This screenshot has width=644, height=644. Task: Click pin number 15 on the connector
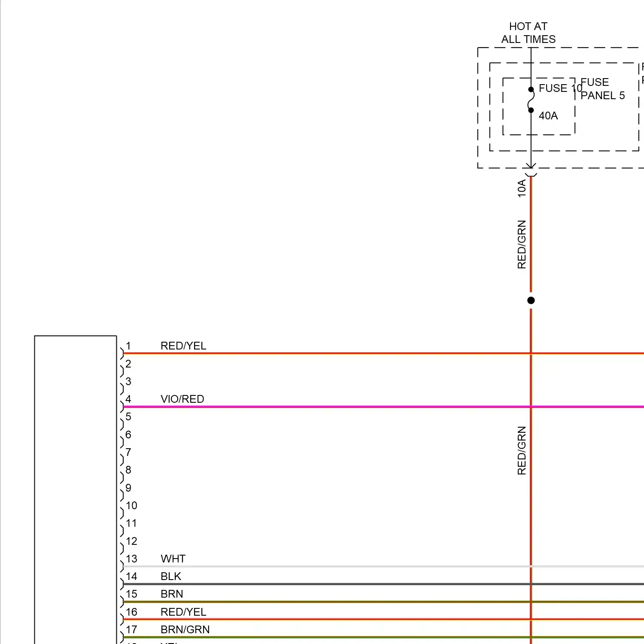[x=131, y=594]
